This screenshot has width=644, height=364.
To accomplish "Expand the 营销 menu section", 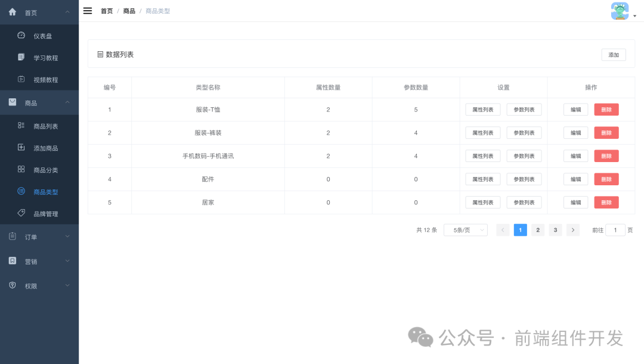I will (x=39, y=261).
